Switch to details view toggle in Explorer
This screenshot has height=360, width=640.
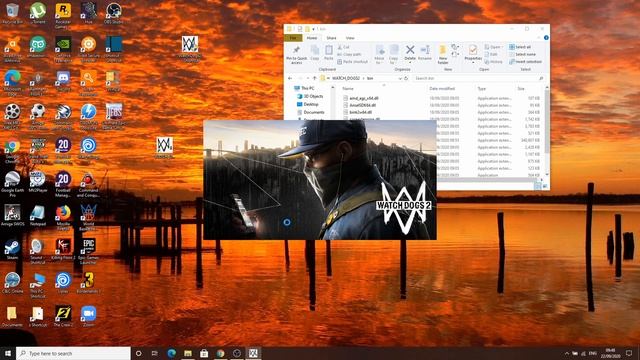coord(538,186)
